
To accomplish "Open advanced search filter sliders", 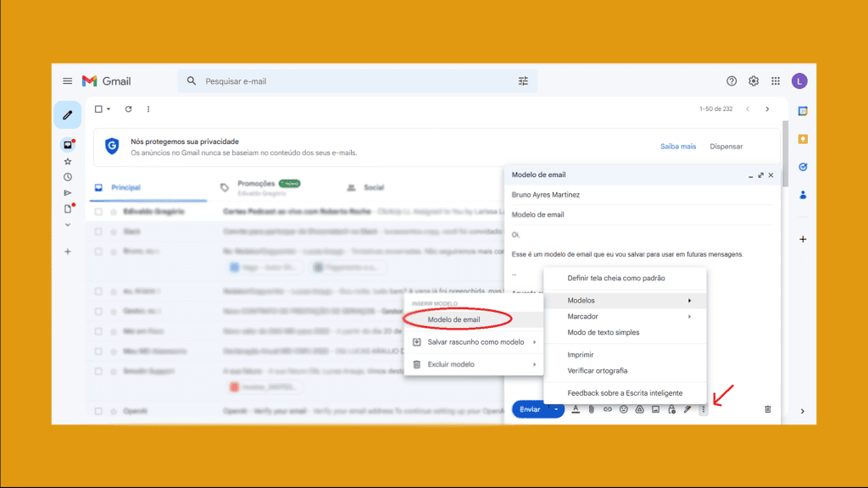I will [523, 80].
